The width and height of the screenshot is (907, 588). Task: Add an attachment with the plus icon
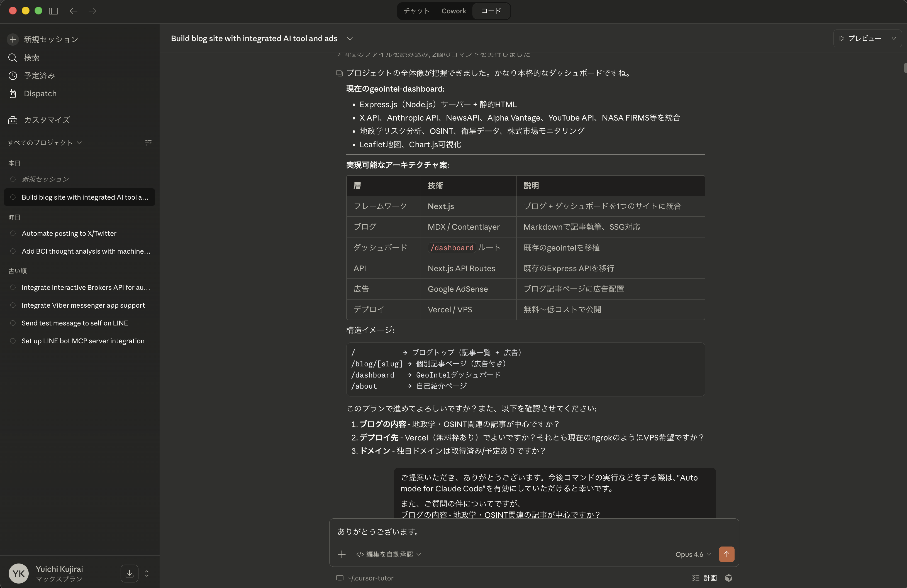[342, 554]
